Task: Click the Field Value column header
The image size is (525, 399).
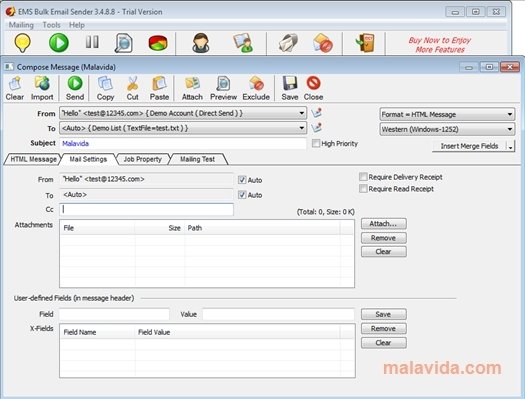Action: tap(237, 332)
